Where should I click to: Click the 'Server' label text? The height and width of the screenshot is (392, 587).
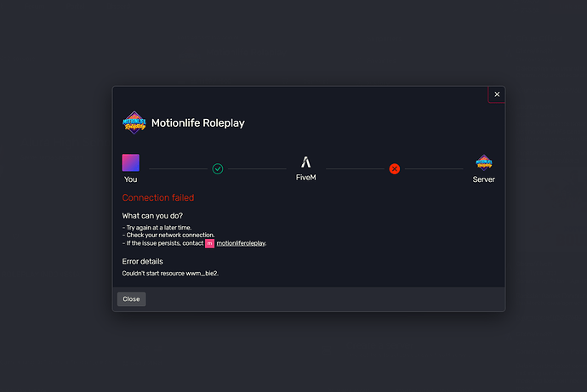click(x=484, y=179)
